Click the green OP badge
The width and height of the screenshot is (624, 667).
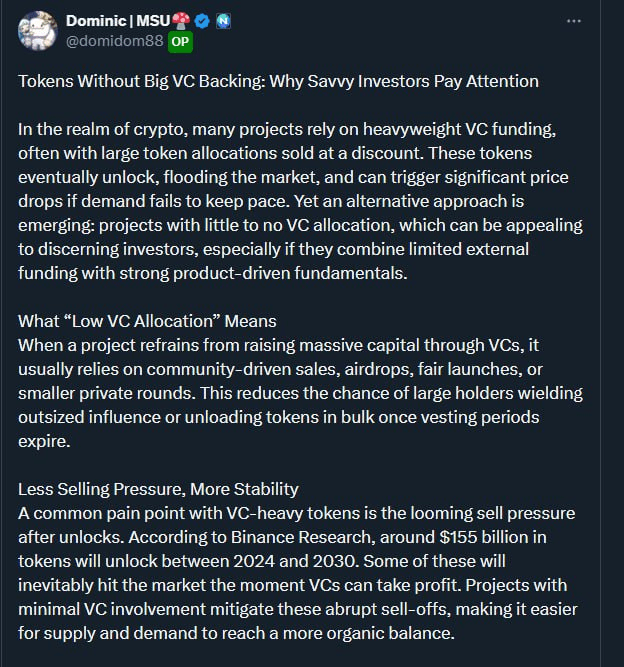pos(180,42)
